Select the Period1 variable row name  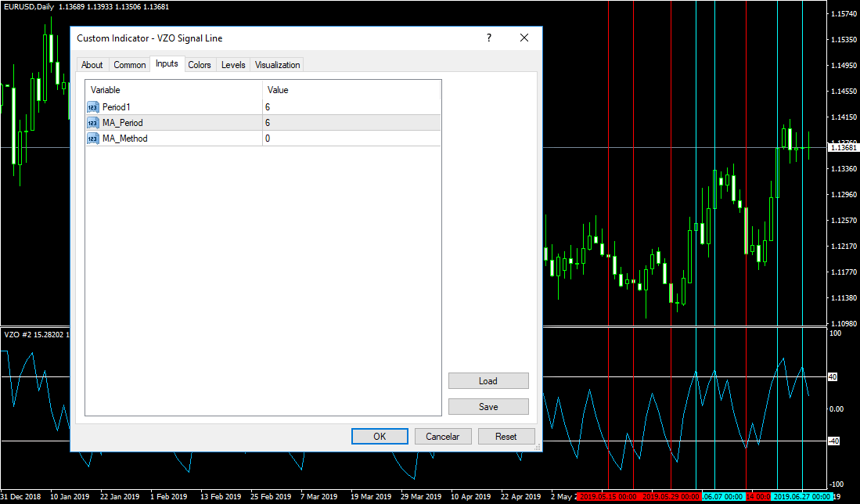pyautogui.click(x=117, y=107)
